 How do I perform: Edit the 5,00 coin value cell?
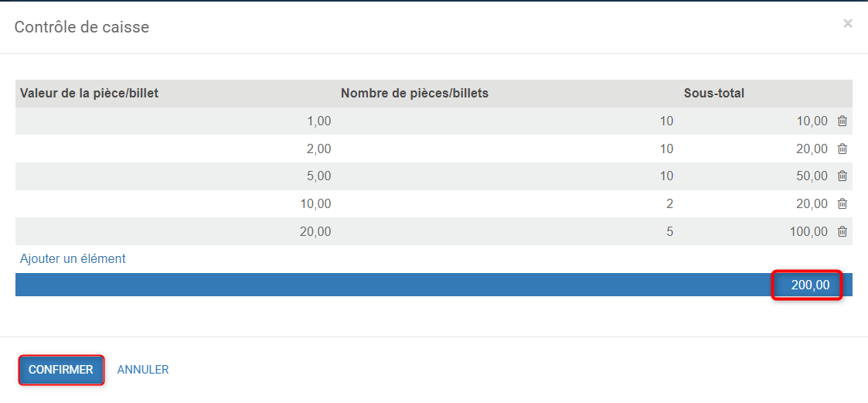(x=175, y=176)
